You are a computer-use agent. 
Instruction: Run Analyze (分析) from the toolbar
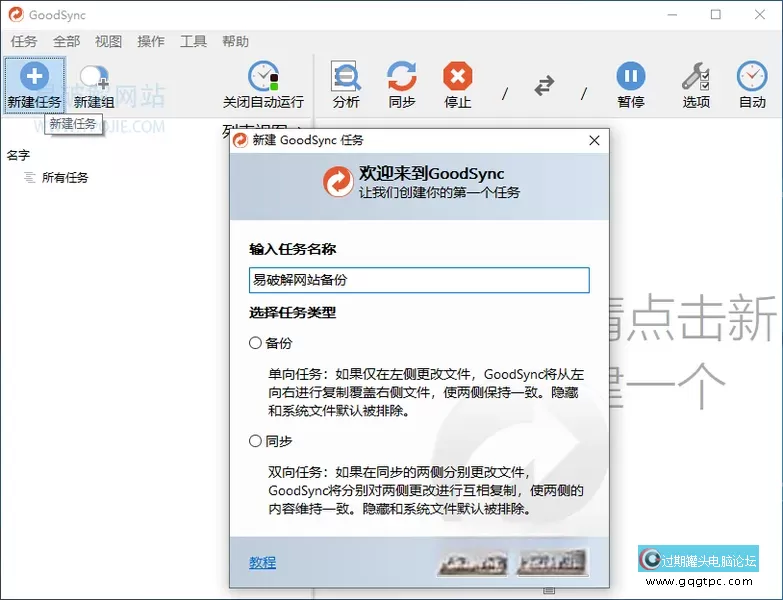[346, 76]
